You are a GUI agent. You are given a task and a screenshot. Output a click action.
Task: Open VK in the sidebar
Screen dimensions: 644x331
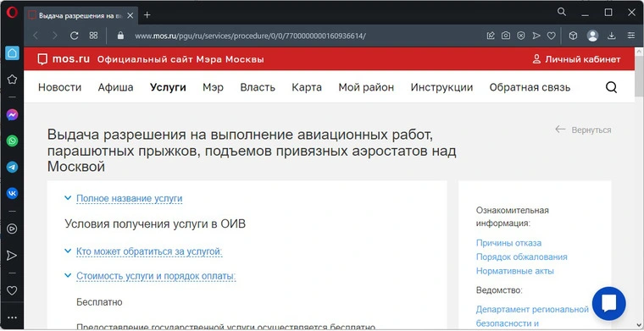pos(12,193)
